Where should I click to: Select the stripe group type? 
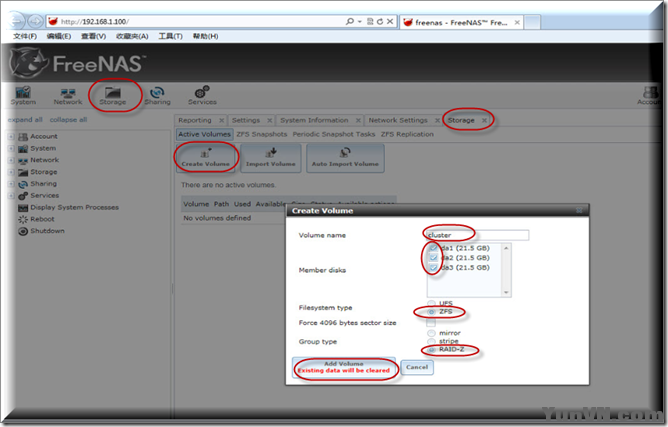point(431,341)
